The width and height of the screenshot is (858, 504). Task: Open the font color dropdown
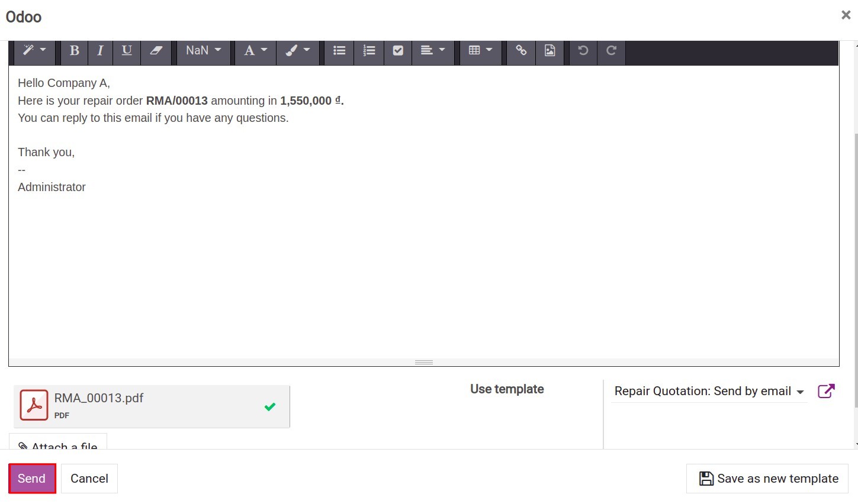point(256,51)
